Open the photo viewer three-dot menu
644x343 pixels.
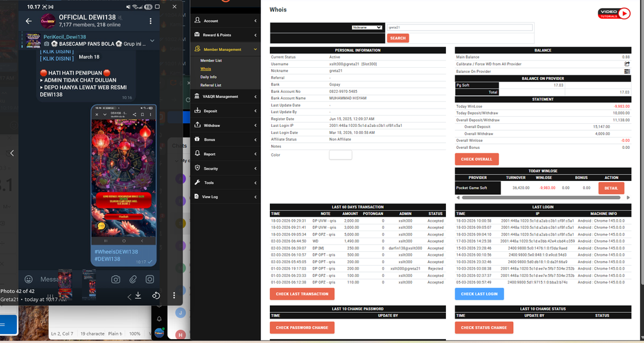click(174, 295)
